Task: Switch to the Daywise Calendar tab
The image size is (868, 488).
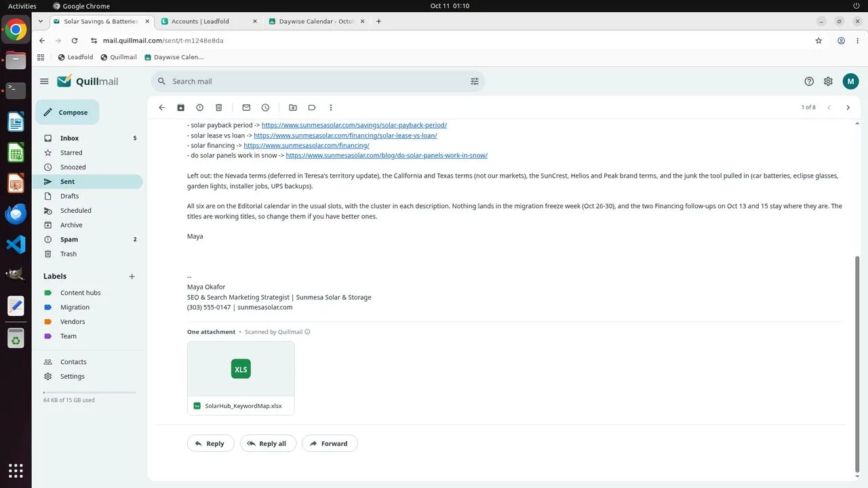Action: (316, 22)
